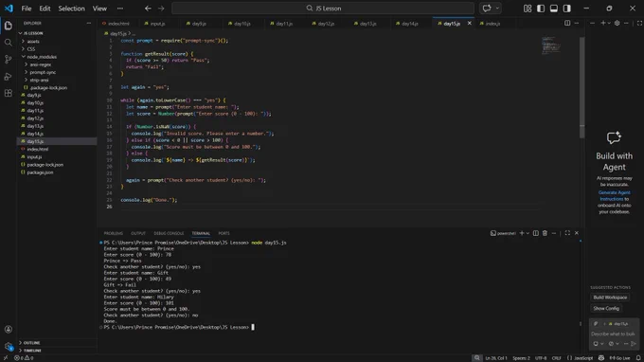Viewport: 644px width, 362px height.
Task: Open the Accounts menu icon
Action: pos(9,329)
